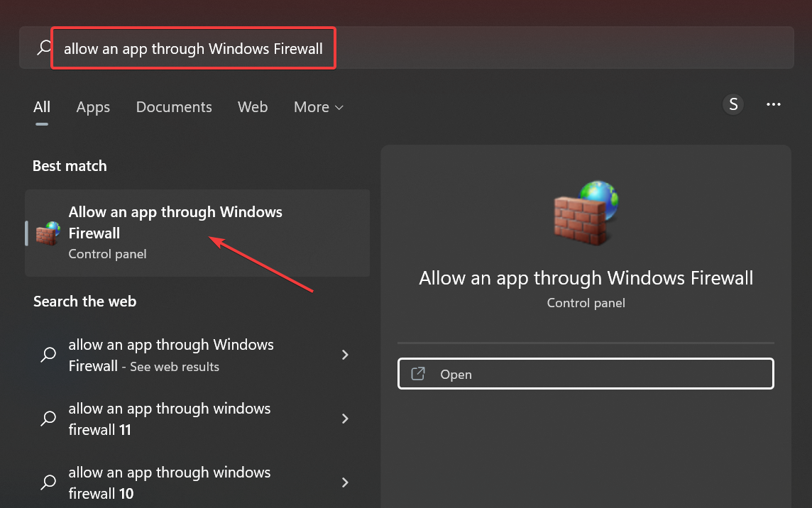Click the preview pane title Allow an app through Windows Firewall
Viewport: 812px width, 508px height.
[586, 278]
